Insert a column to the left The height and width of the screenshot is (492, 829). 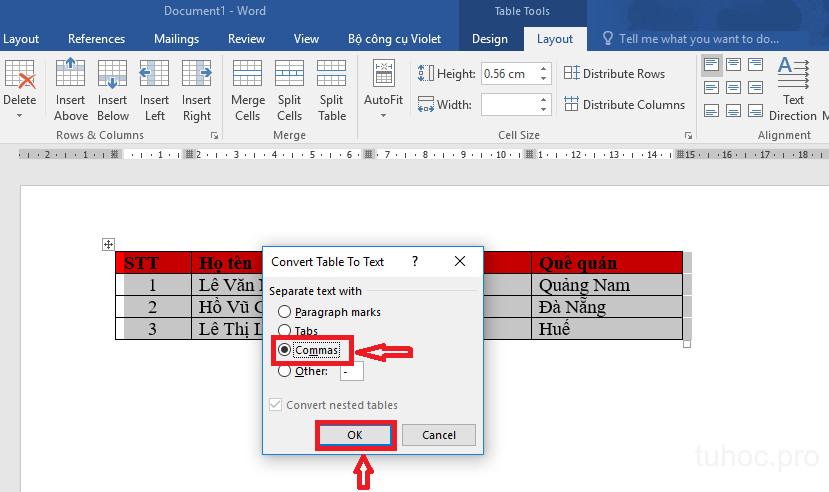pyautogui.click(x=154, y=90)
